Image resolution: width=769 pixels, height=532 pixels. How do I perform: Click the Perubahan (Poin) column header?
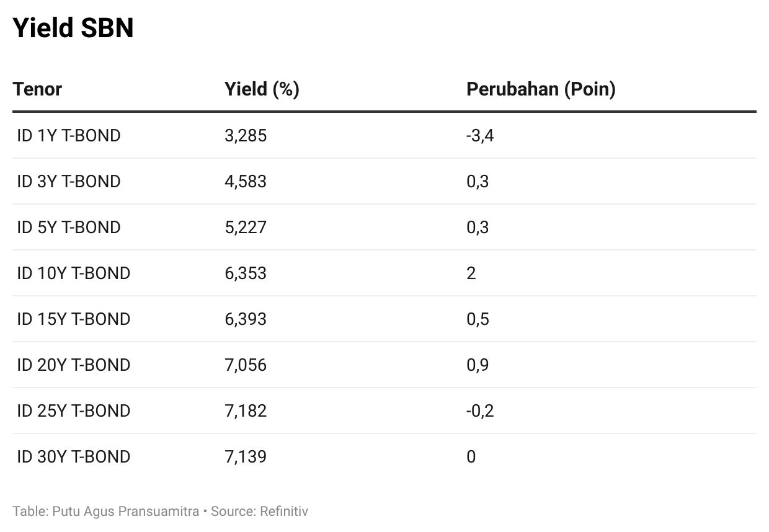(x=541, y=89)
